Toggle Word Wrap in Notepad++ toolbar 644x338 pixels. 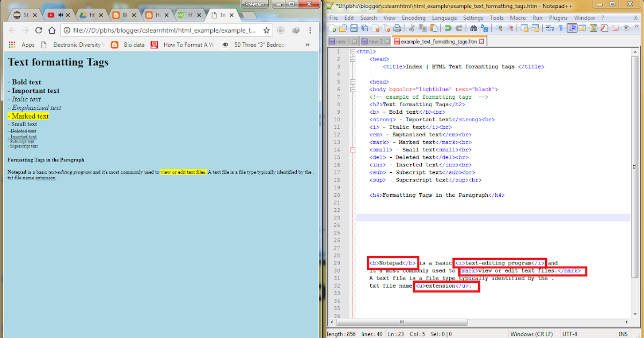(550, 28)
